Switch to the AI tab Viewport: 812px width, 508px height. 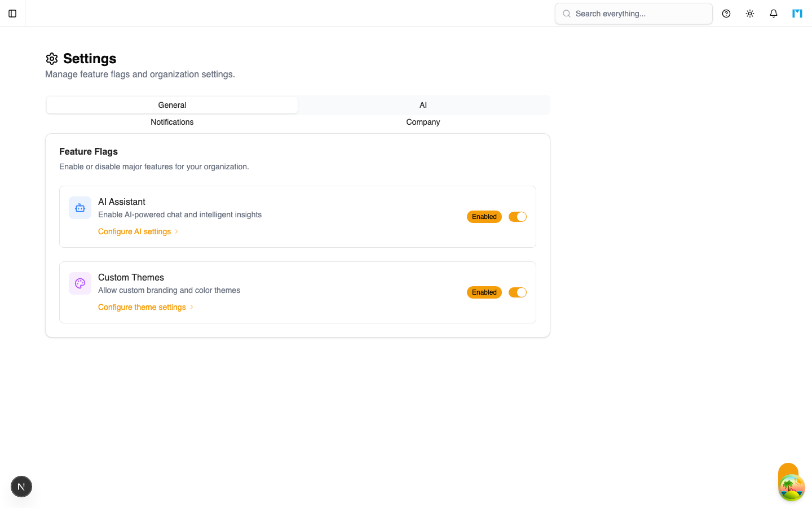(x=423, y=105)
